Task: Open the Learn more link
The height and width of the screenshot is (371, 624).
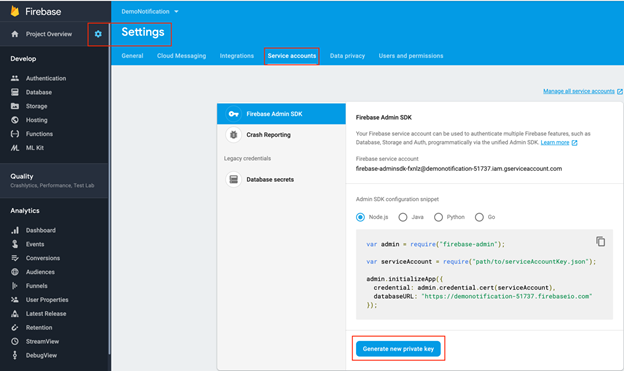Action: click(555, 143)
